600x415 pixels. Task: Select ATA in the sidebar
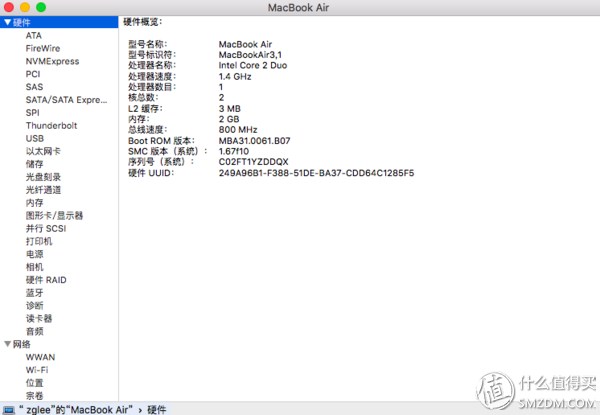pos(34,36)
